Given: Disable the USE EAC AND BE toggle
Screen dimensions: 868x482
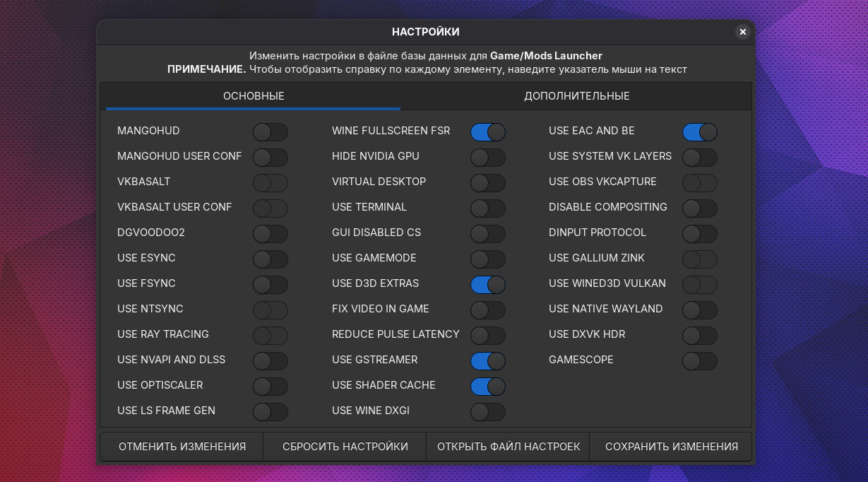Looking at the screenshot, I should (699, 131).
